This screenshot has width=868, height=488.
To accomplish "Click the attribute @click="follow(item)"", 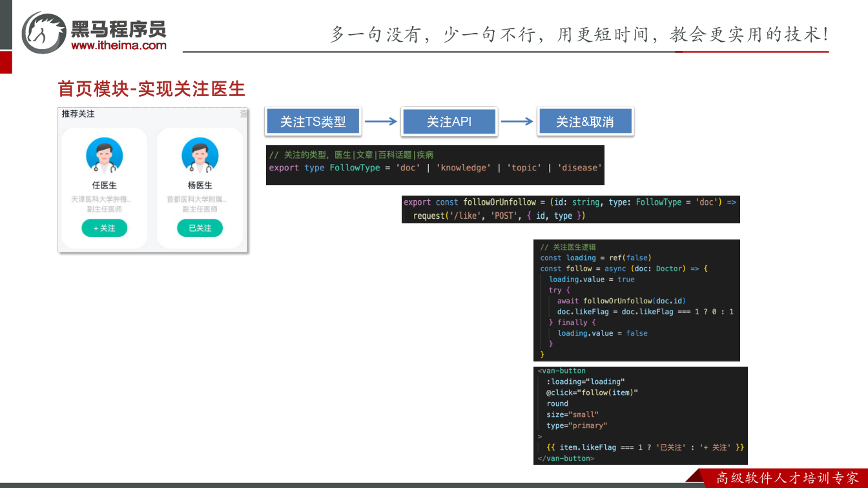I will pyautogui.click(x=592, y=392).
